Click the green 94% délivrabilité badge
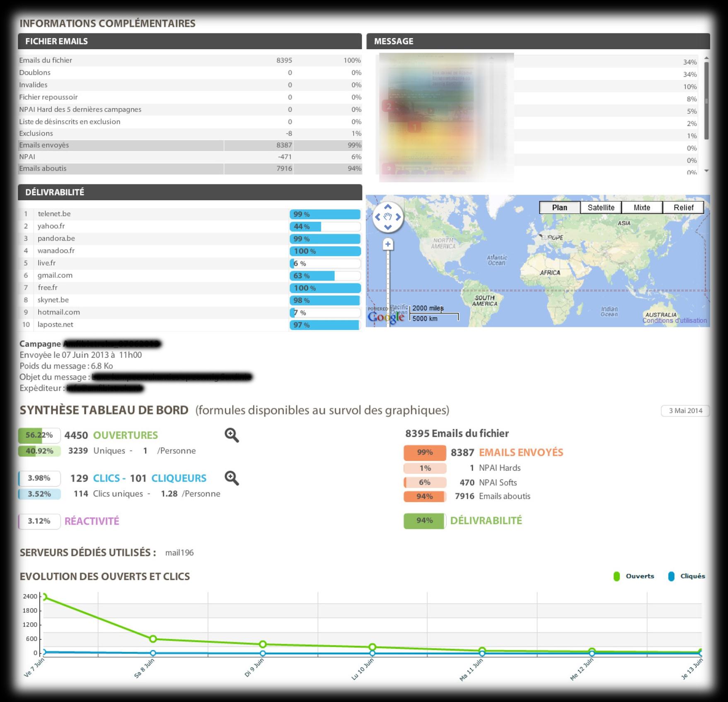The image size is (728, 702). click(x=425, y=520)
